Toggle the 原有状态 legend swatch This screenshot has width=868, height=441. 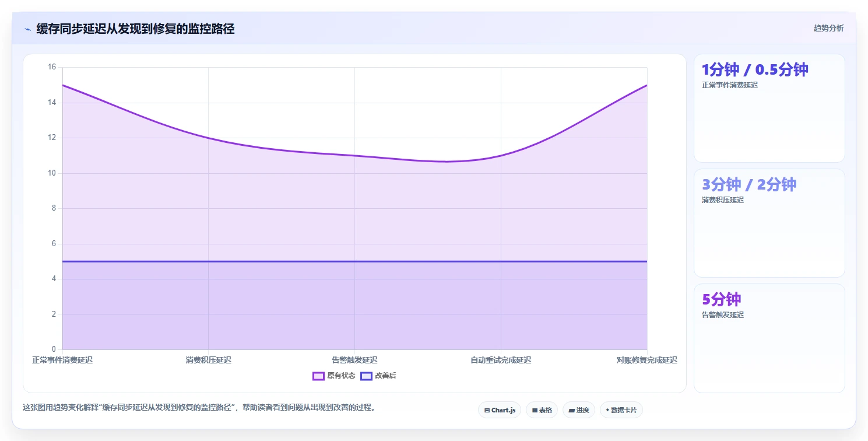tap(318, 376)
